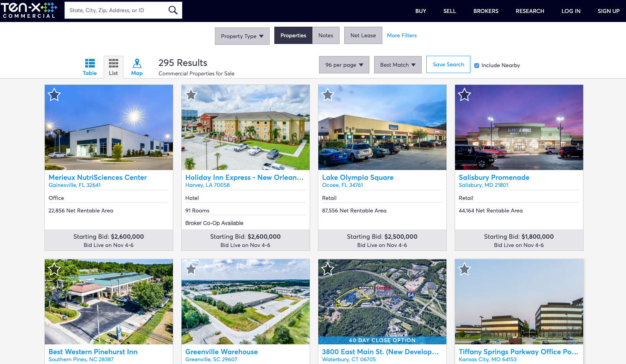This screenshot has width=626, height=364.
Task: Favorite the Merieux NutriSciences Center star
Action: (x=54, y=95)
